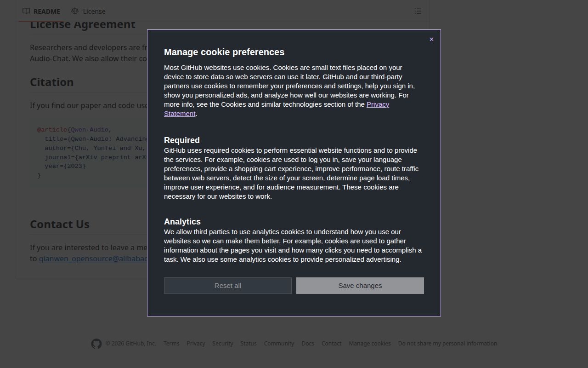This screenshot has height=368, width=588.
Task: Click the book icon on README tab
Action: click(x=26, y=11)
